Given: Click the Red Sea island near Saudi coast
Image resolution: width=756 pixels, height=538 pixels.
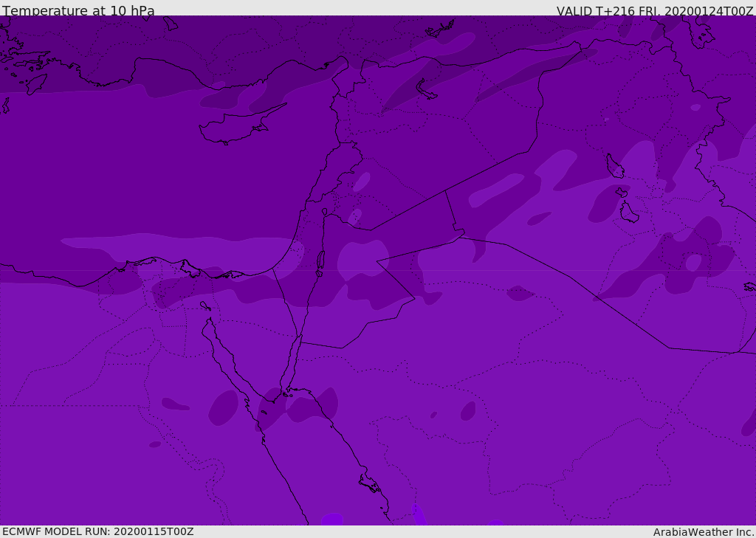Looking at the screenshot, I should (x=370, y=483).
